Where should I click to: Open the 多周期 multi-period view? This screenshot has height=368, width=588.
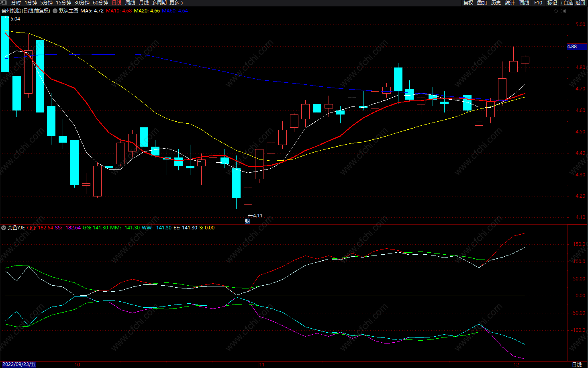(x=159, y=3)
